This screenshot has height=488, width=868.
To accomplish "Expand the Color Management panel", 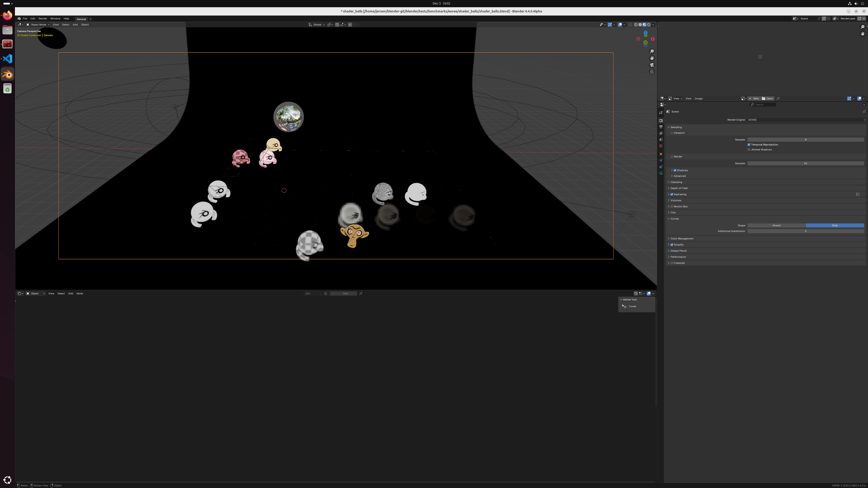I will 682,238.
